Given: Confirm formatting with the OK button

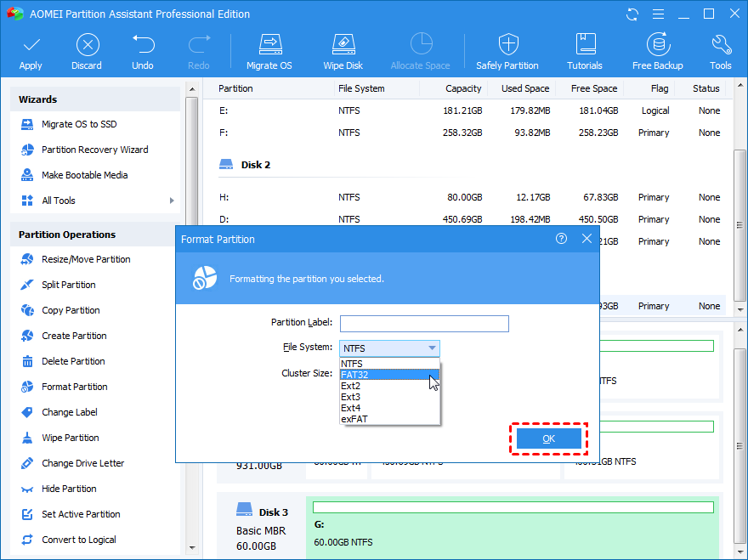Looking at the screenshot, I should 548,438.
